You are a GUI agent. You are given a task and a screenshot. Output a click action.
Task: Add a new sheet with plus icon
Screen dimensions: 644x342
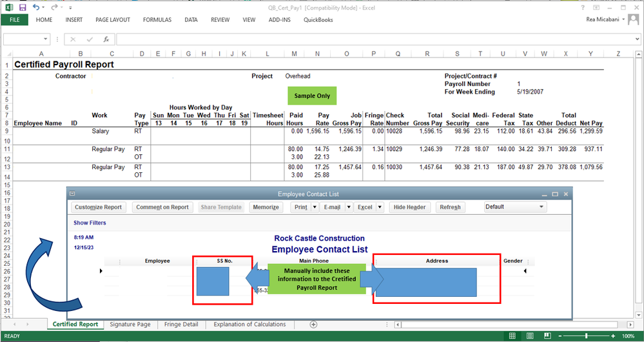point(313,325)
